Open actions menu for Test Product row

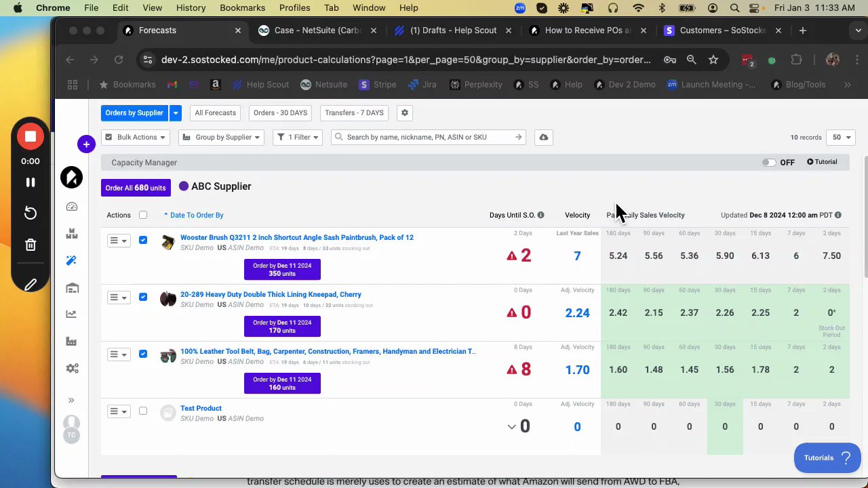(x=118, y=411)
